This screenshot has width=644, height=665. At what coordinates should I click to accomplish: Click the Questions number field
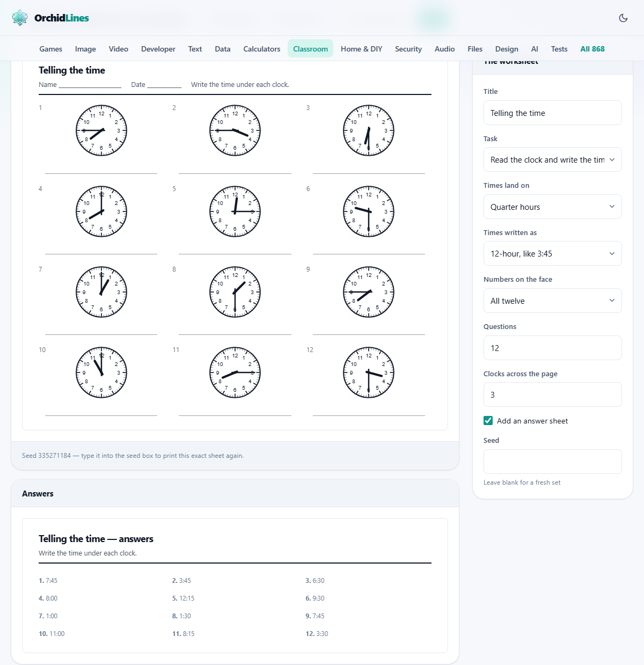click(553, 348)
